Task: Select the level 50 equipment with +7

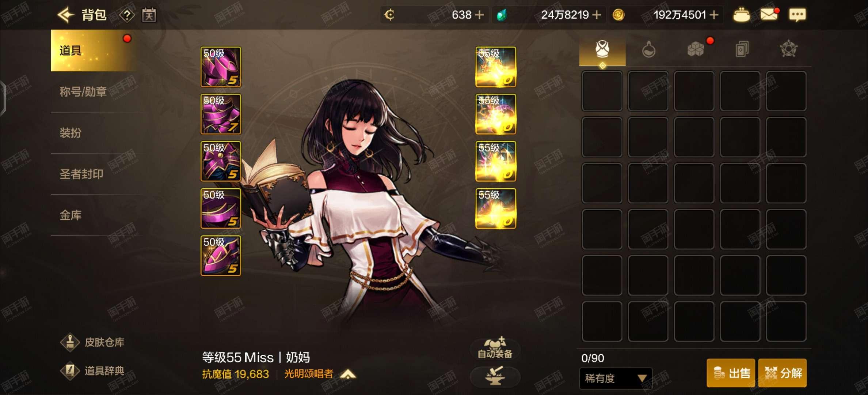Action: pyautogui.click(x=221, y=114)
